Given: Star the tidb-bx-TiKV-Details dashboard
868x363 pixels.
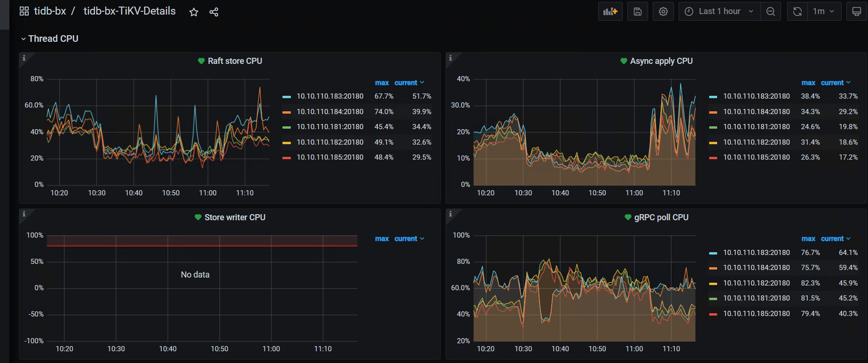Looking at the screenshot, I should coord(194,12).
